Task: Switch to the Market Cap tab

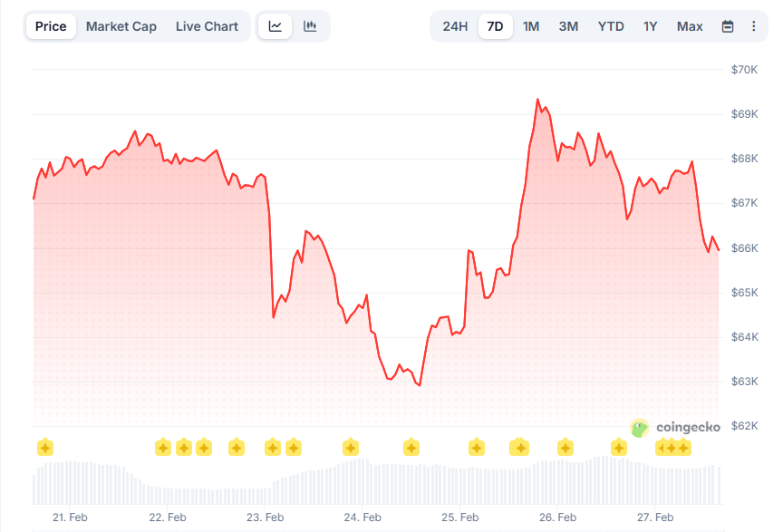Action: click(x=121, y=26)
